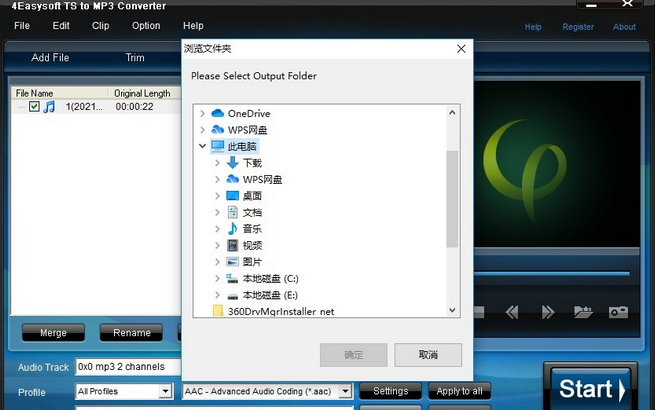Click the Add File toolbar button
Image resolution: width=655 pixels, height=410 pixels.
[50, 58]
